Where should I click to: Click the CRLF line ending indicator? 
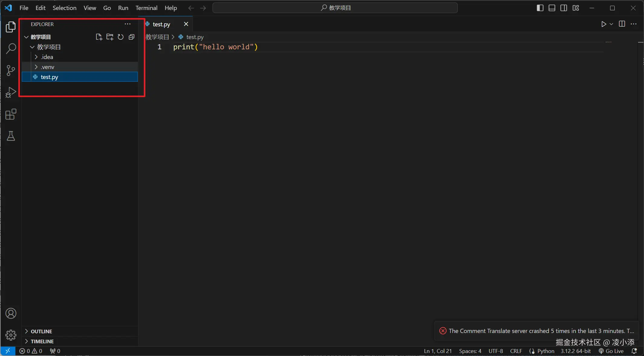[516, 351]
